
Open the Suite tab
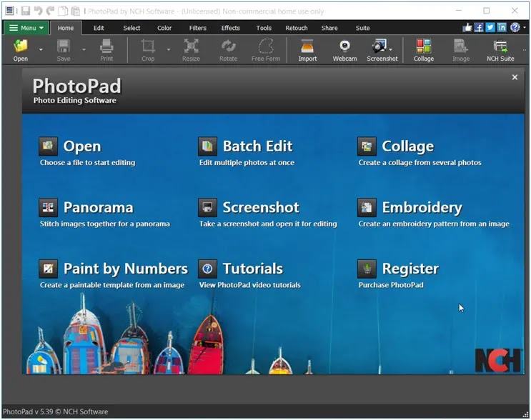click(x=362, y=28)
